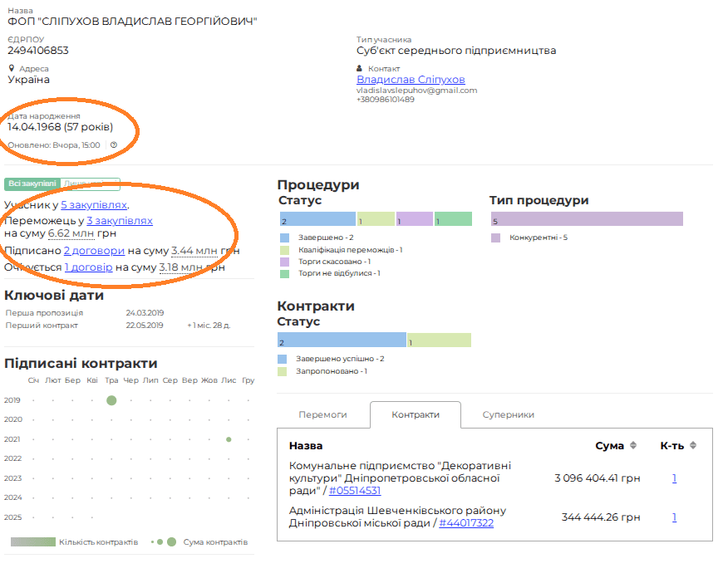The height and width of the screenshot is (578, 728).
Task: Open contact link Владислав Сліпухов
Action: (x=411, y=80)
